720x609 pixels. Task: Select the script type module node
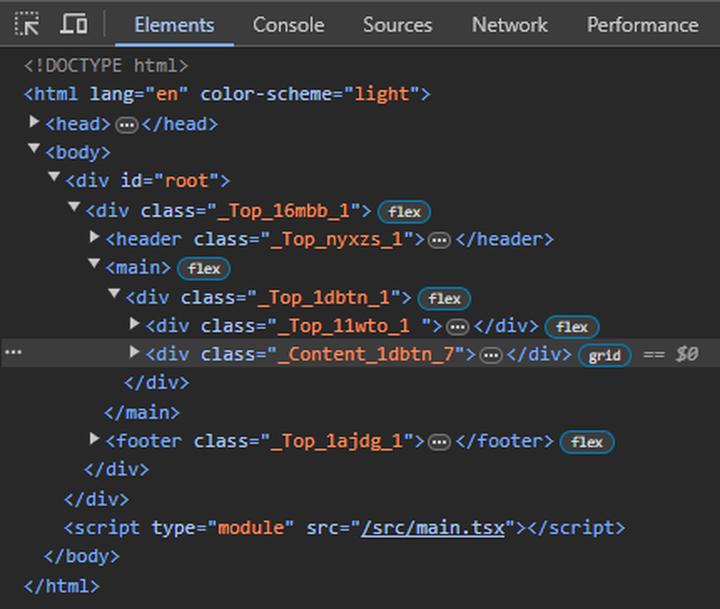pyautogui.click(x=344, y=528)
